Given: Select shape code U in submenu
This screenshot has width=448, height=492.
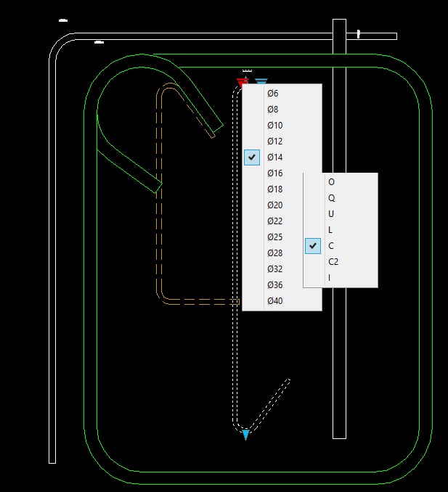Looking at the screenshot, I should pyautogui.click(x=341, y=214).
